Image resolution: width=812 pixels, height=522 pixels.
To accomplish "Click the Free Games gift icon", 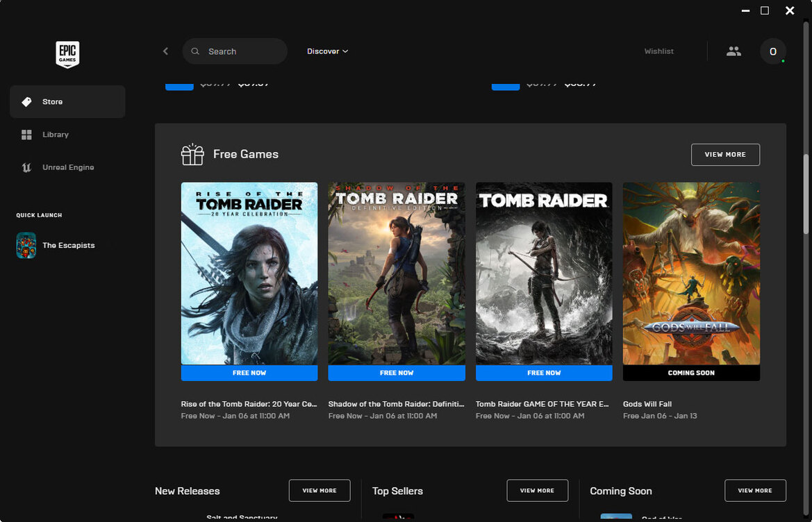I will pos(192,154).
